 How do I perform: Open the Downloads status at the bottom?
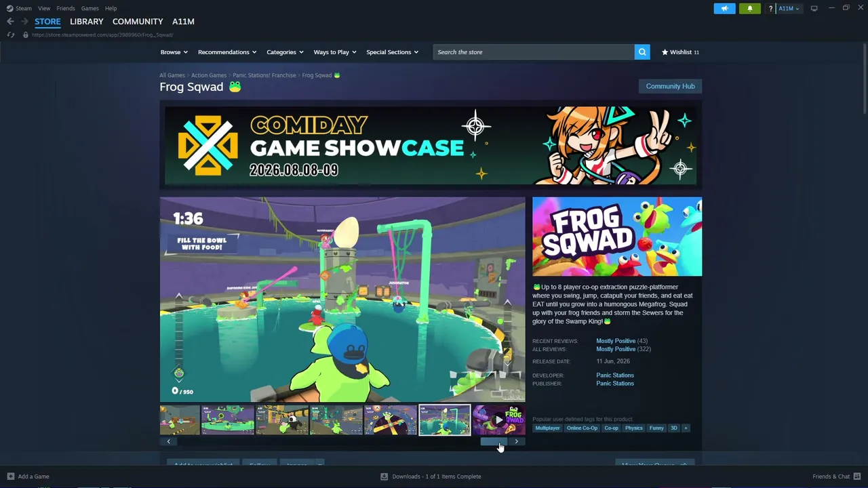point(431,476)
